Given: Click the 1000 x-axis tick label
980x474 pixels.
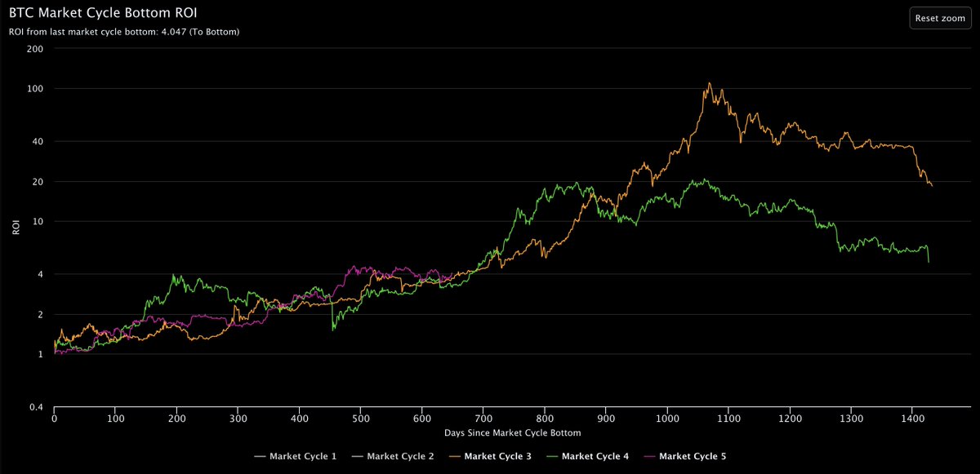Looking at the screenshot, I should [x=667, y=417].
